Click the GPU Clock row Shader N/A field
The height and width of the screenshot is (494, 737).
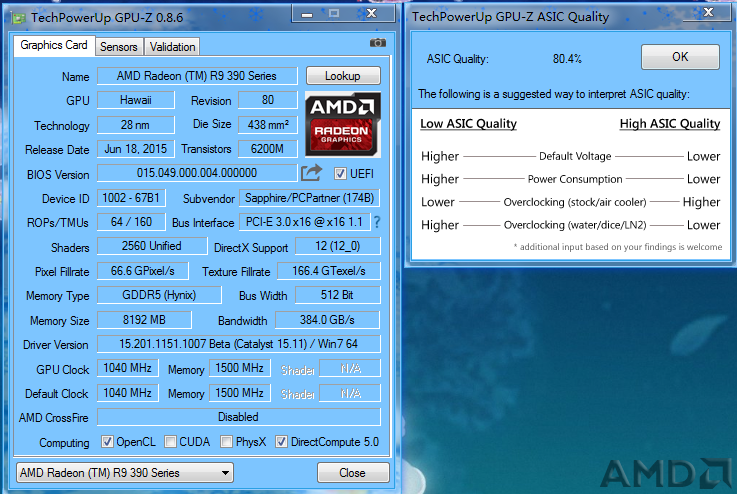click(350, 369)
